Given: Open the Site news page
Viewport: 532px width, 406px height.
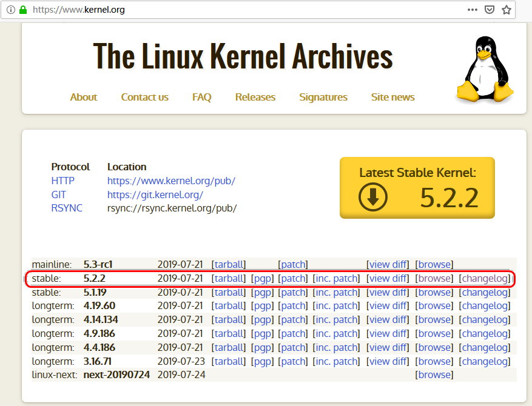Looking at the screenshot, I should click(393, 98).
